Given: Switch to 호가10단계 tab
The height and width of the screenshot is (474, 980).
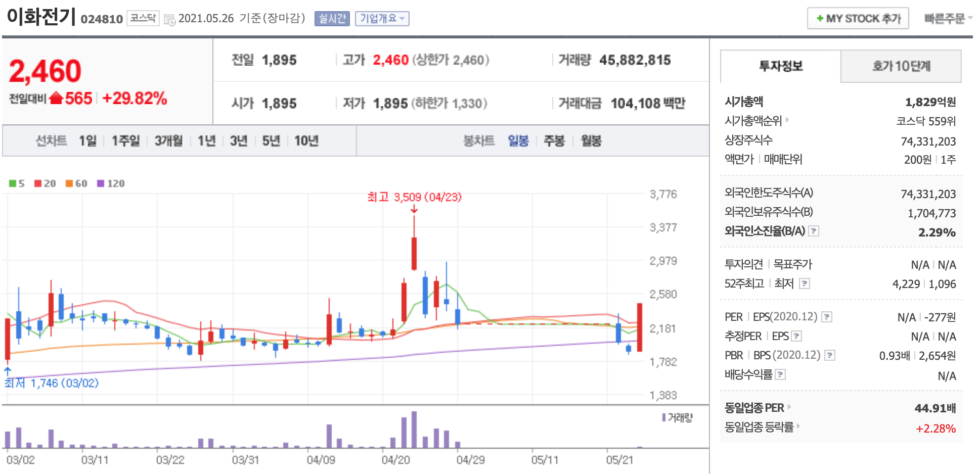Looking at the screenshot, I should pyautogui.click(x=901, y=66).
